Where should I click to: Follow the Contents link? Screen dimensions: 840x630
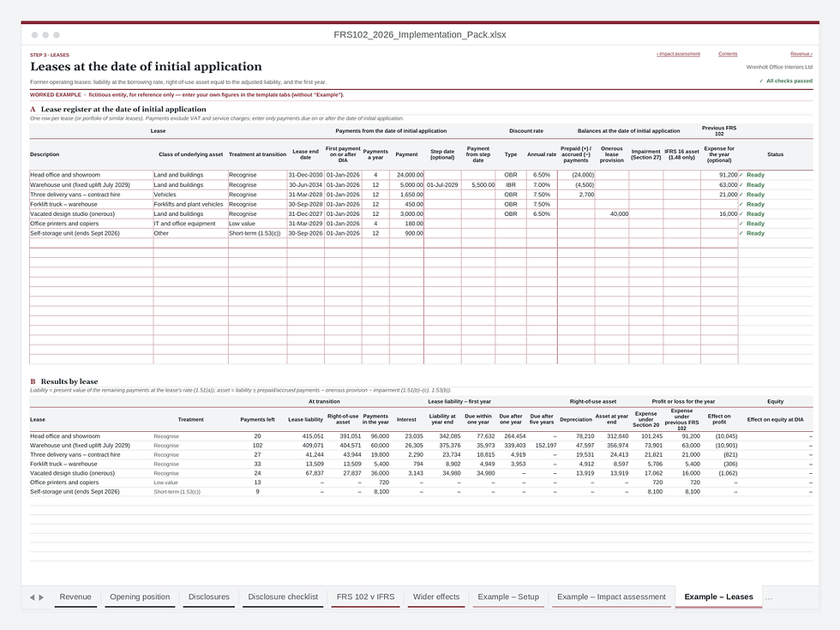coord(728,53)
